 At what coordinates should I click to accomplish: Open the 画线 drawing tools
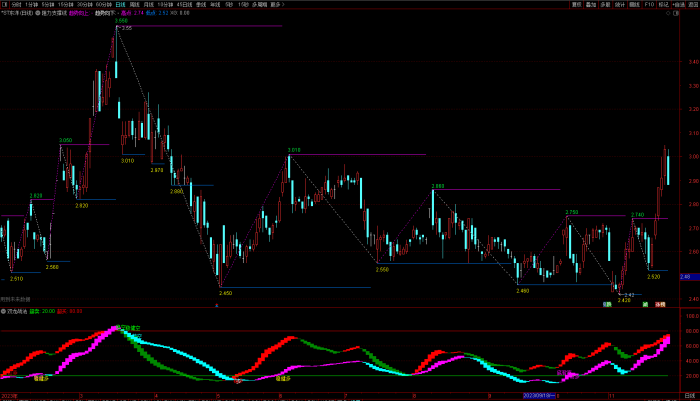coord(635,4)
